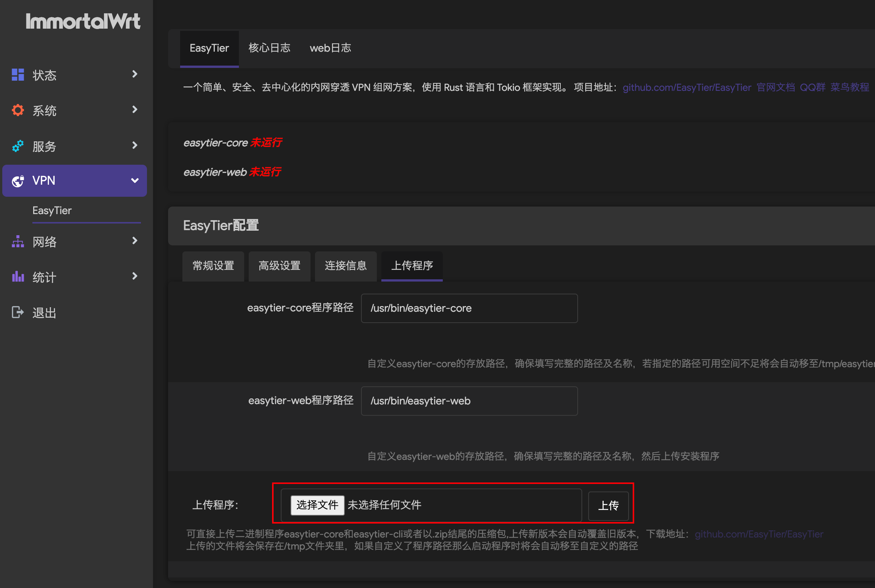Viewport: 875px width, 588px height.
Task: Focus the easytier-web程序路径 input field
Action: (x=469, y=401)
